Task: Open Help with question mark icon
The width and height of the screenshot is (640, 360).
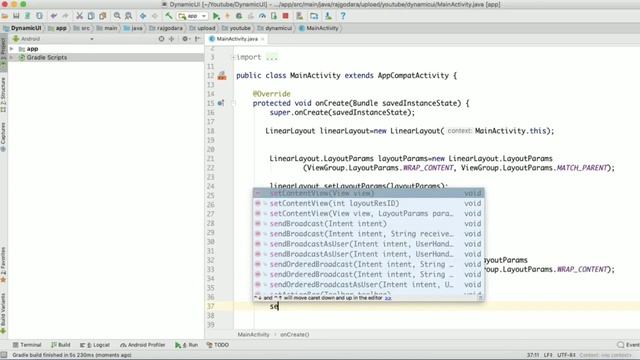Action: pos(343,16)
